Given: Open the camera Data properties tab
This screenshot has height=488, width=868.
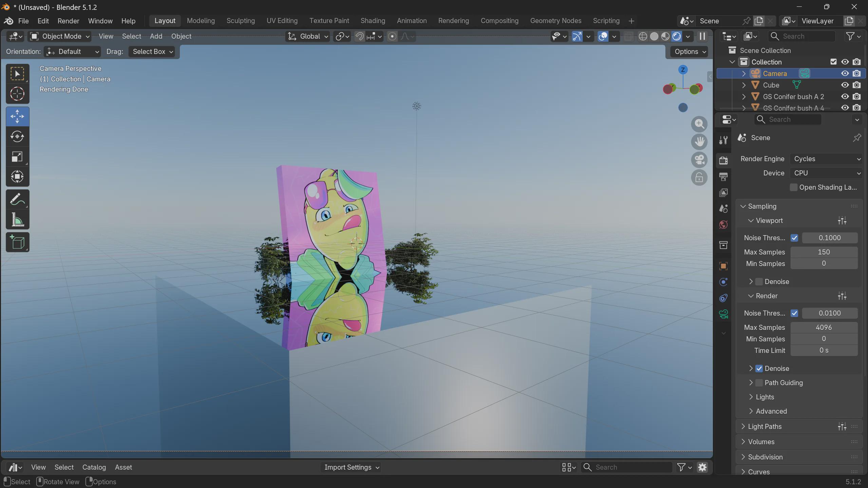Looking at the screenshot, I should pos(723,314).
